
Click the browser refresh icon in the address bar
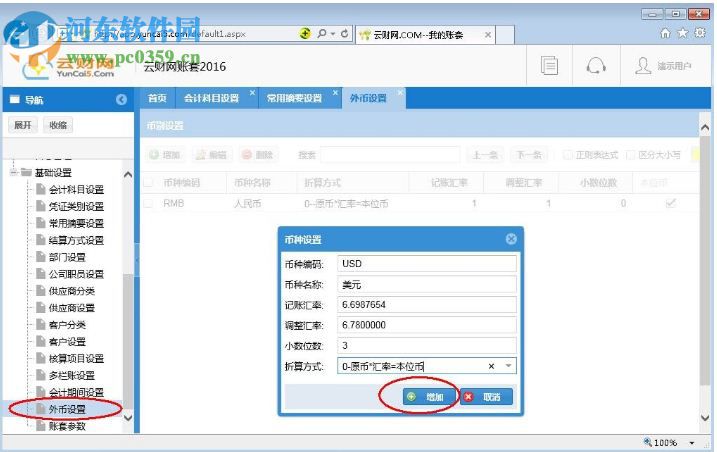(344, 33)
